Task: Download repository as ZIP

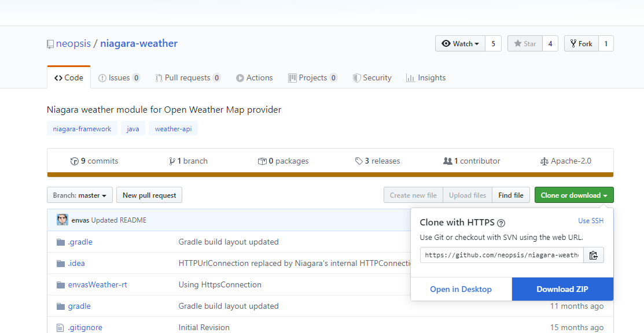Action: tap(562, 289)
